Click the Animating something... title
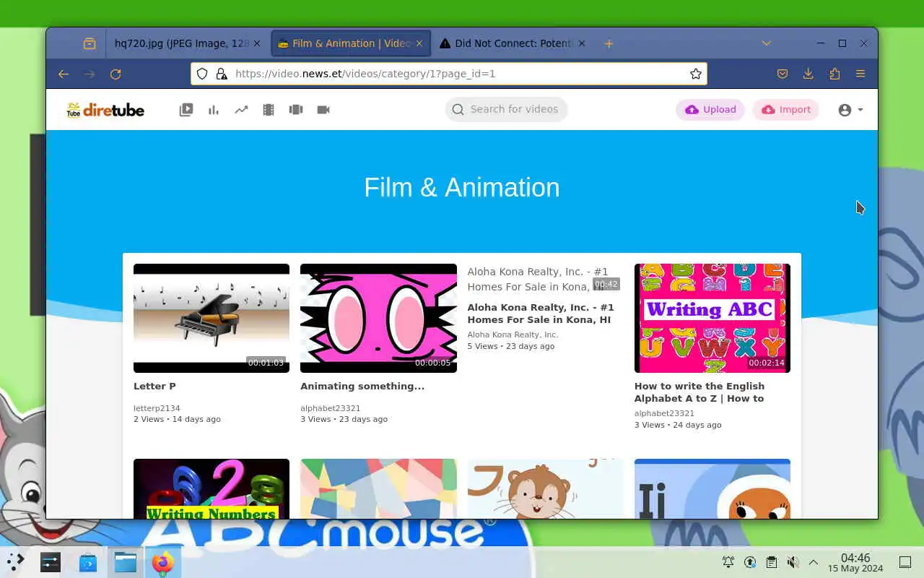924x578 pixels. (x=362, y=386)
